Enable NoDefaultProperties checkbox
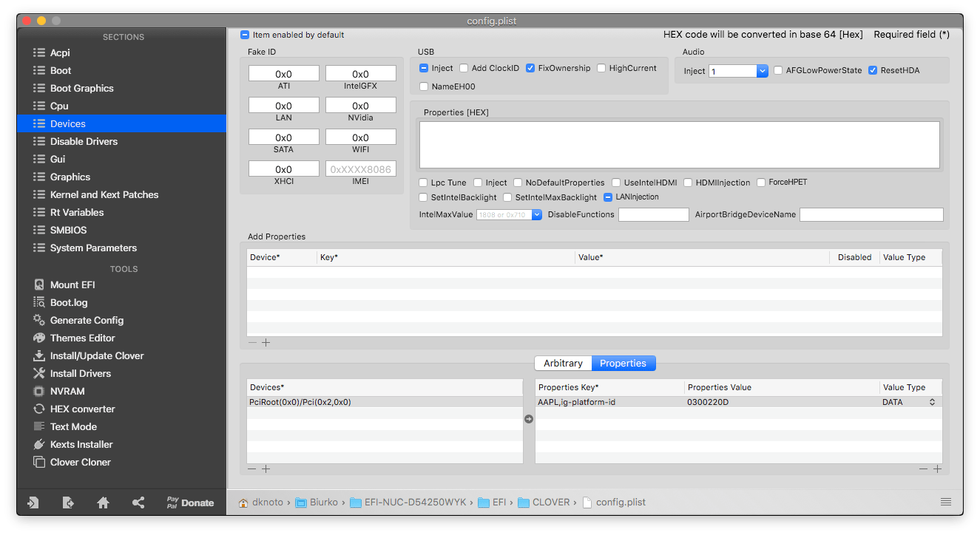The height and width of the screenshot is (535, 980). (518, 183)
